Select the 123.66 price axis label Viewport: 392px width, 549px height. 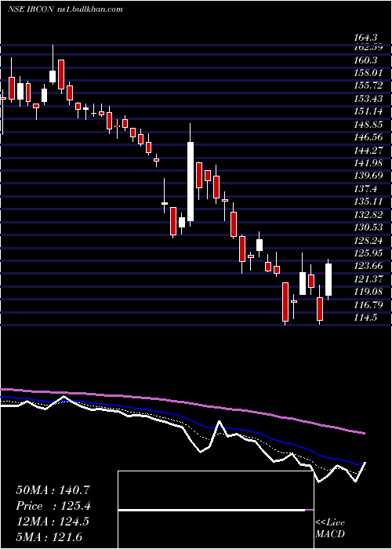[368, 267]
